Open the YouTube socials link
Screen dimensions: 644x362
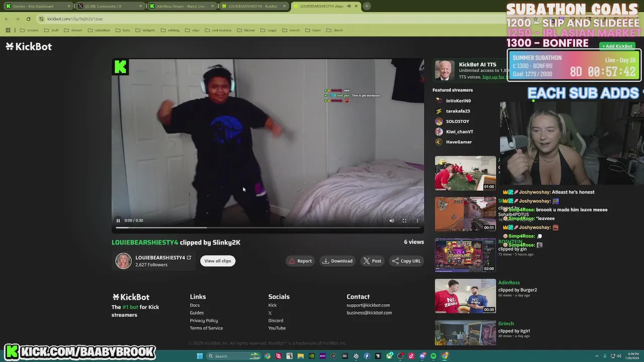point(277,328)
